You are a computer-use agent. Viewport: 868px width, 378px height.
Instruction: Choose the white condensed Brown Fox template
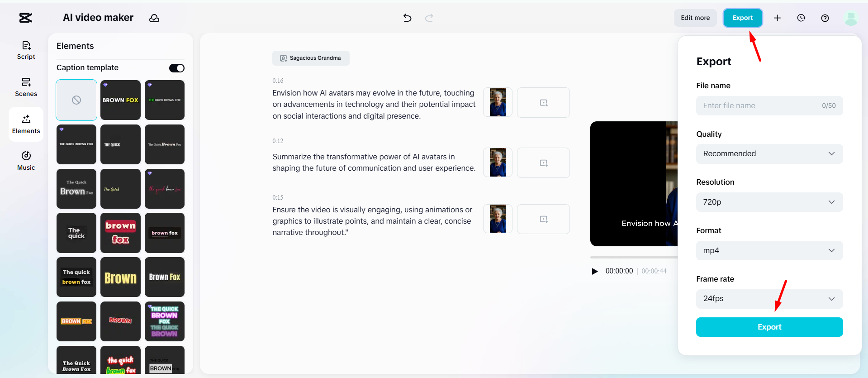click(x=165, y=277)
